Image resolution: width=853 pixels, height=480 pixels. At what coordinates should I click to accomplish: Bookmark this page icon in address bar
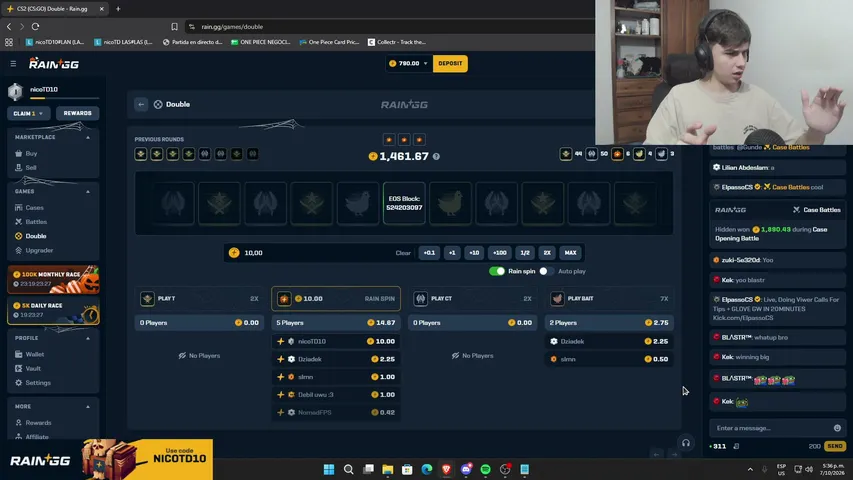click(174, 26)
